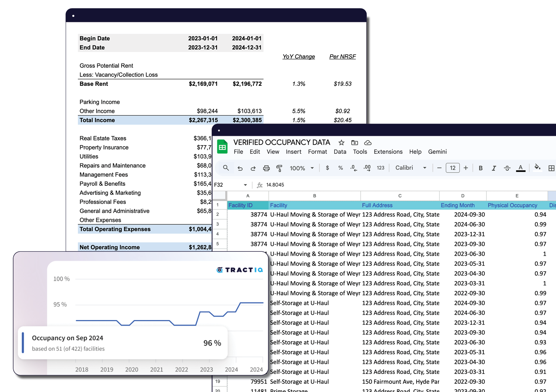Click the font size 12 field
This screenshot has height=392, width=556.
452,168
